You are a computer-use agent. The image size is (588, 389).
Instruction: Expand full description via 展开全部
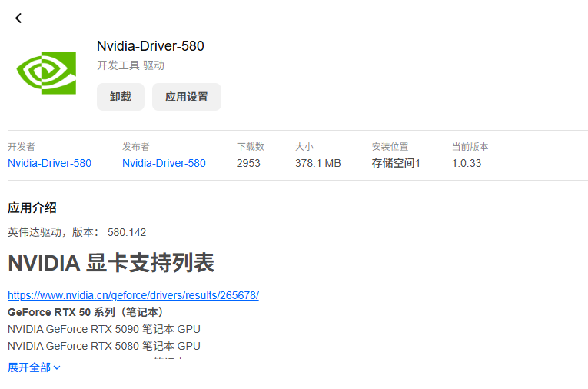tap(34, 367)
